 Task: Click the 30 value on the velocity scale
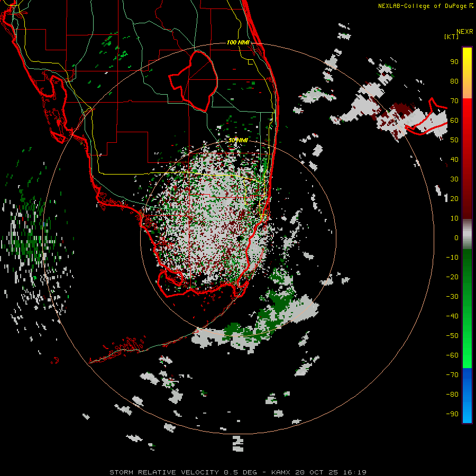coord(454,179)
